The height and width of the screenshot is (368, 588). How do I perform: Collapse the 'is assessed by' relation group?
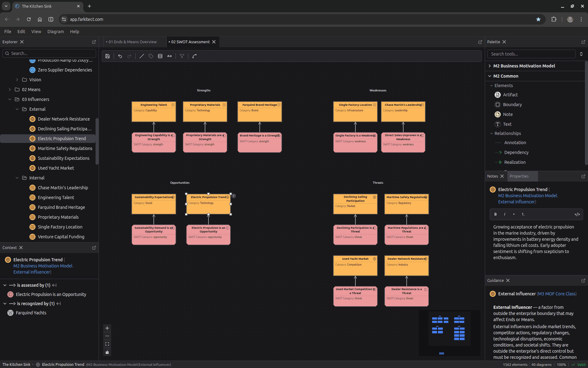5,285
